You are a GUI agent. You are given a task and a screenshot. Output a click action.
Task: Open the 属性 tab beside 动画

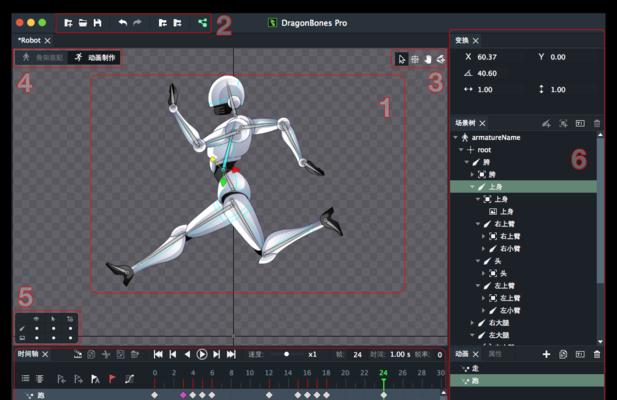495,354
